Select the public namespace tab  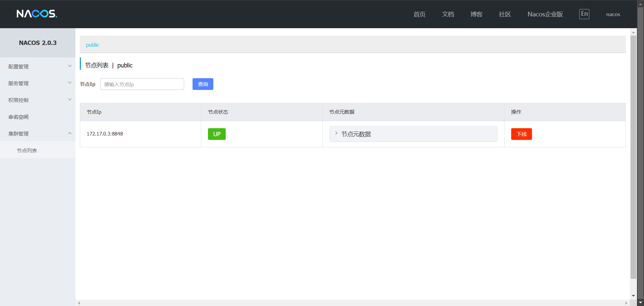tap(93, 45)
